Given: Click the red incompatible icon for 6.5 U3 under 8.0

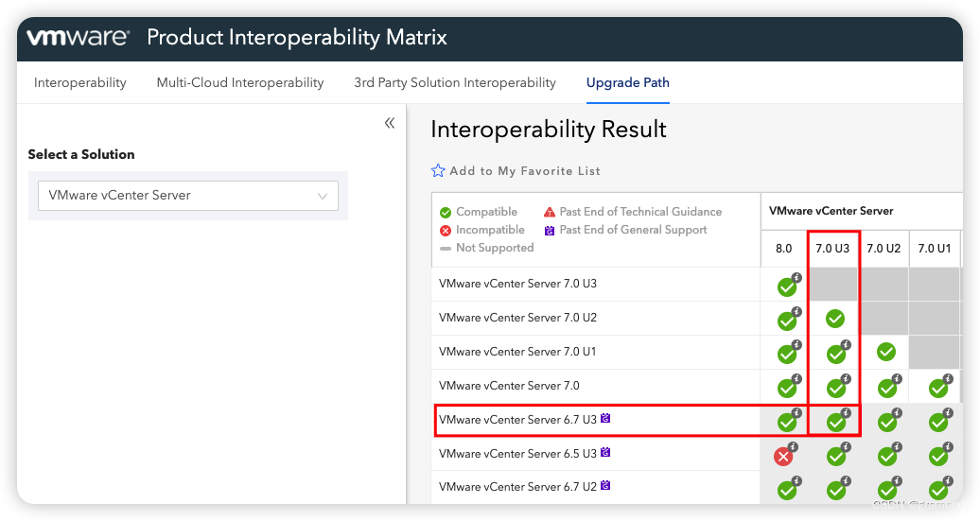Looking at the screenshot, I should (x=783, y=457).
